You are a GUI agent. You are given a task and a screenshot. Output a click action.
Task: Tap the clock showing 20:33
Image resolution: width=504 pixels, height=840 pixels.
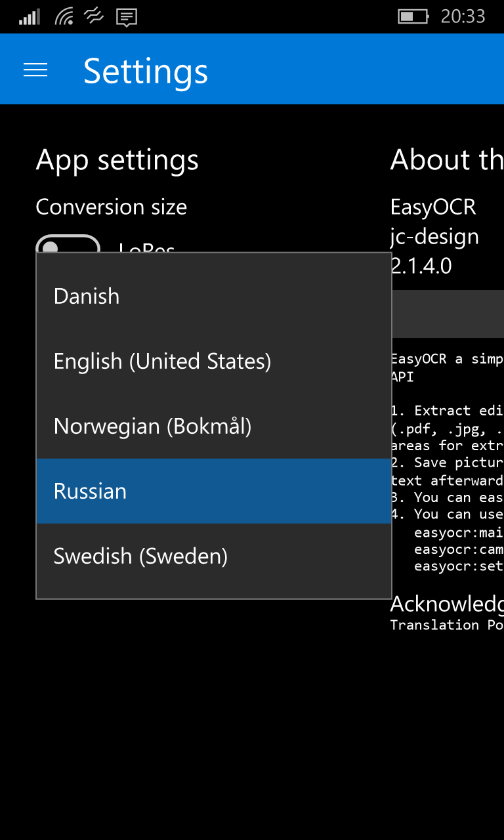(x=463, y=16)
